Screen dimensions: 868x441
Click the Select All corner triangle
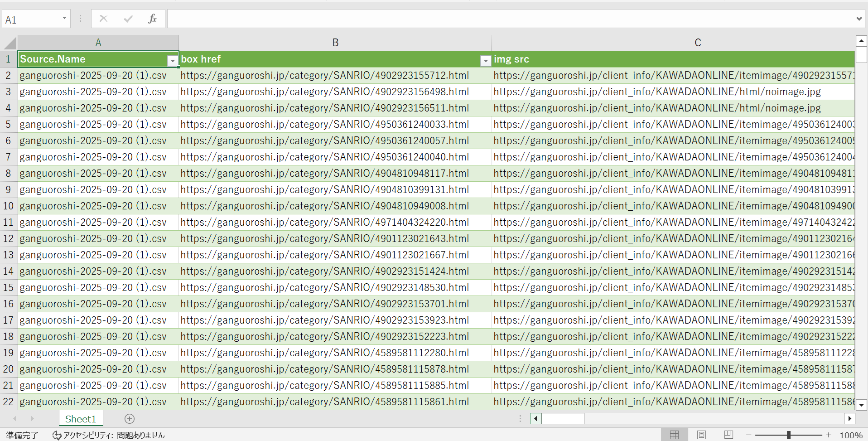(x=10, y=43)
